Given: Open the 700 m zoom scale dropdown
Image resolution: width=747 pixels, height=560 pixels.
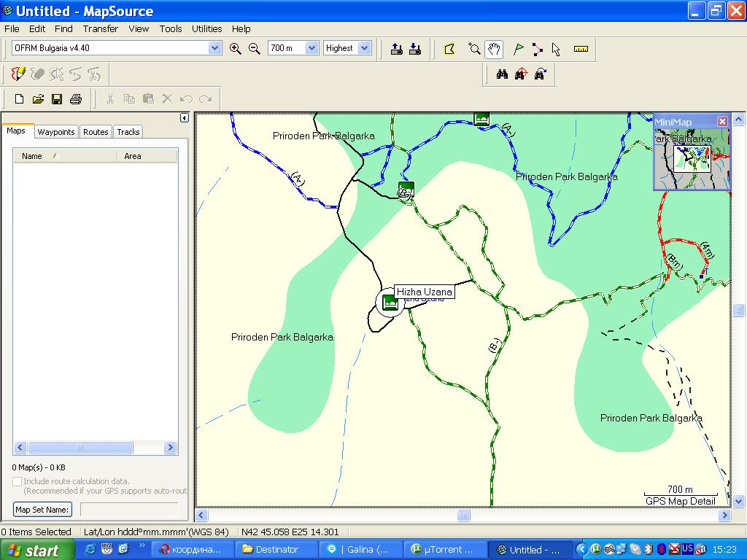Looking at the screenshot, I should coord(311,48).
